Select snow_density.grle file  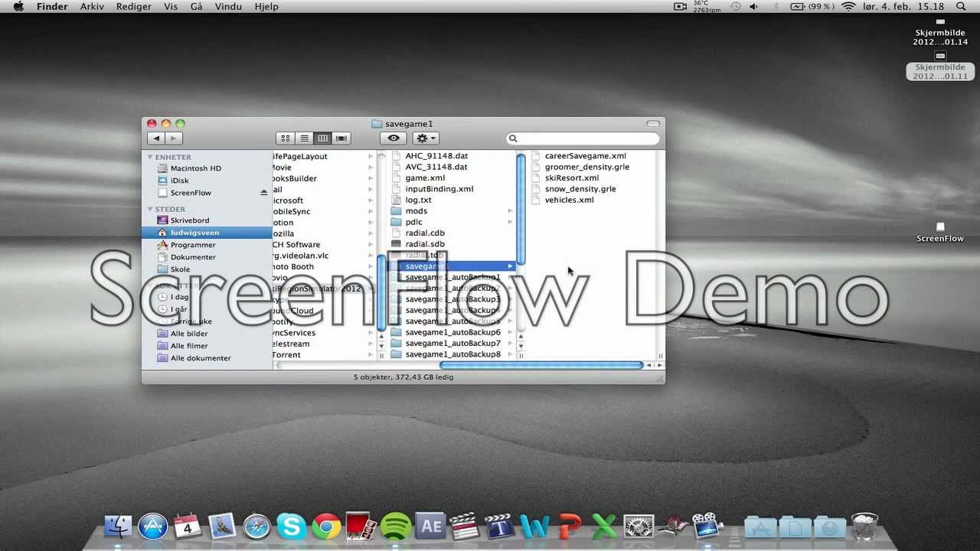(x=580, y=189)
